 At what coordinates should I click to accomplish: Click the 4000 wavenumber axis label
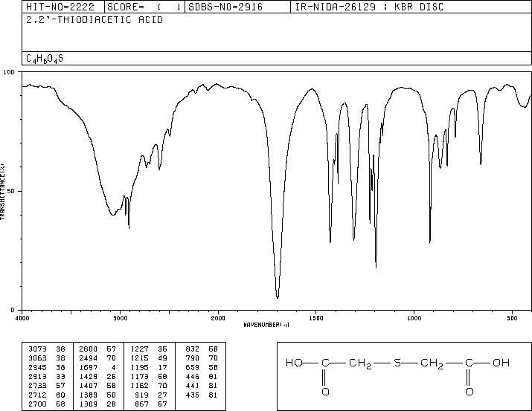pyautogui.click(x=22, y=318)
